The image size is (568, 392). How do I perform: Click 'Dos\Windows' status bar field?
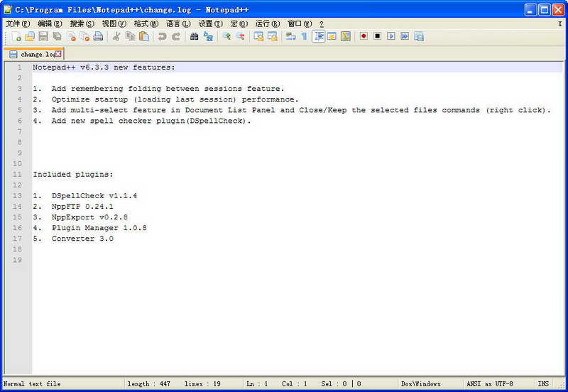coord(420,383)
